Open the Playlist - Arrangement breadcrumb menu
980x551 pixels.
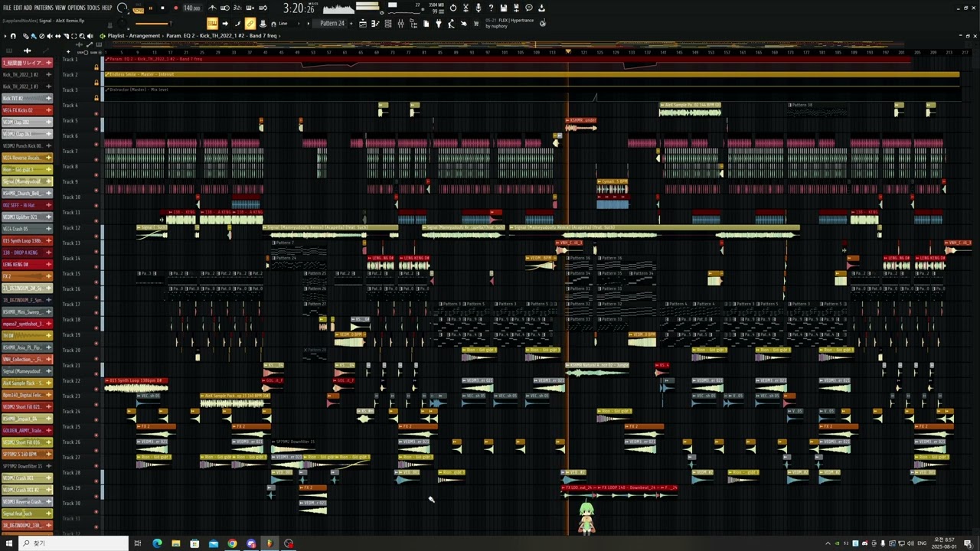[134, 36]
